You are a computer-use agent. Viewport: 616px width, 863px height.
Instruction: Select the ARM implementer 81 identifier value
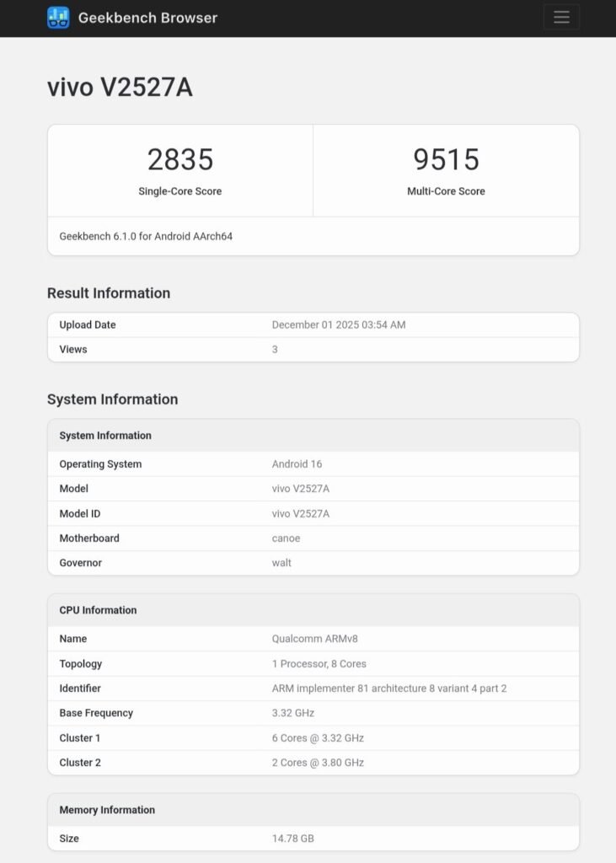coord(389,688)
